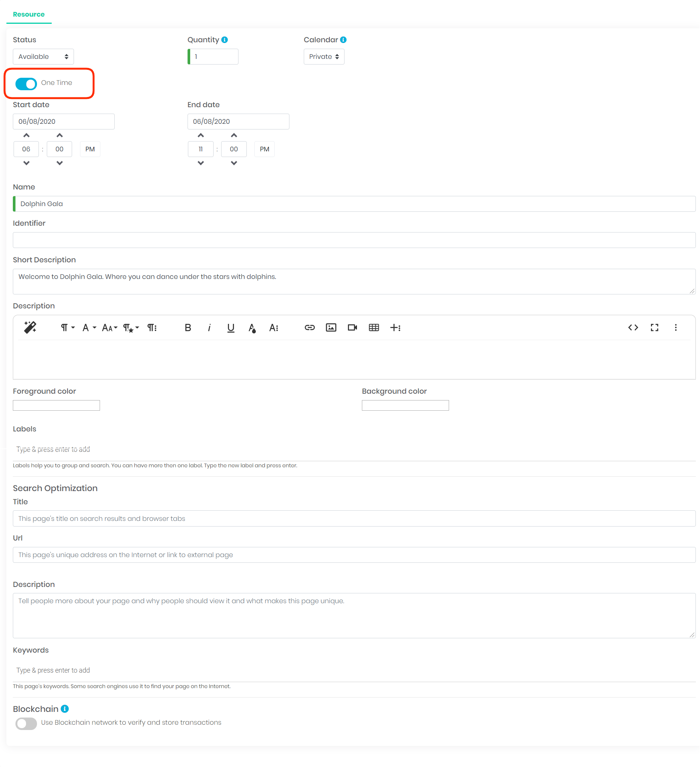
Task: Open the Status dropdown
Action: point(43,57)
